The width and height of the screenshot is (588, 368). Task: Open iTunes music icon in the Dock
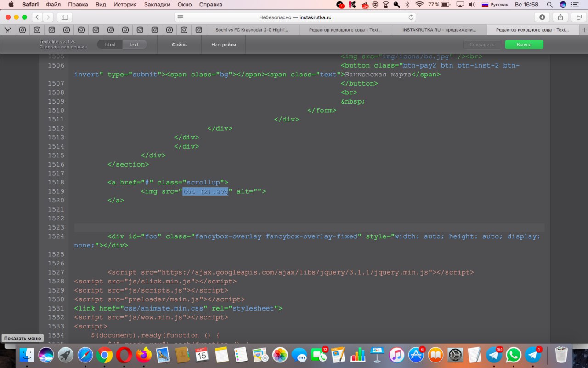(396, 355)
